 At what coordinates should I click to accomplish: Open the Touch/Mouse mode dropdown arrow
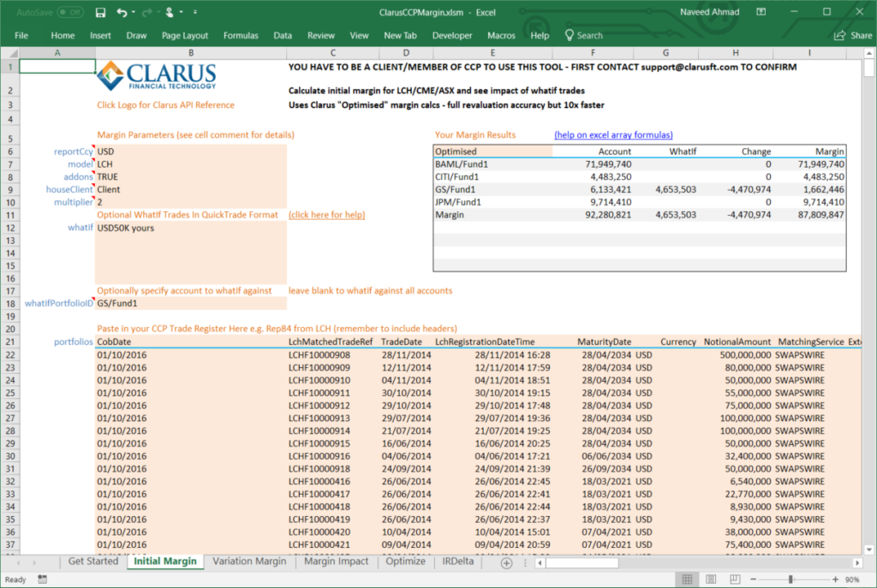(182, 12)
